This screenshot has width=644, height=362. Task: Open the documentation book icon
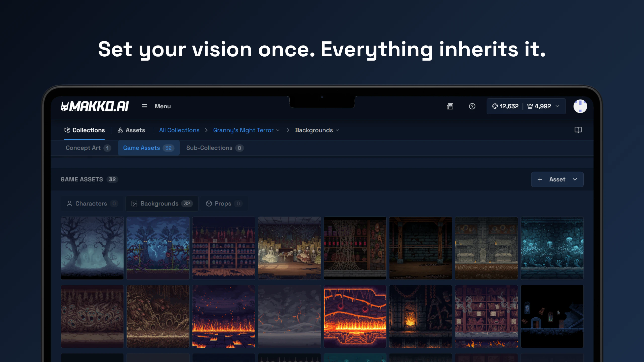pyautogui.click(x=578, y=130)
